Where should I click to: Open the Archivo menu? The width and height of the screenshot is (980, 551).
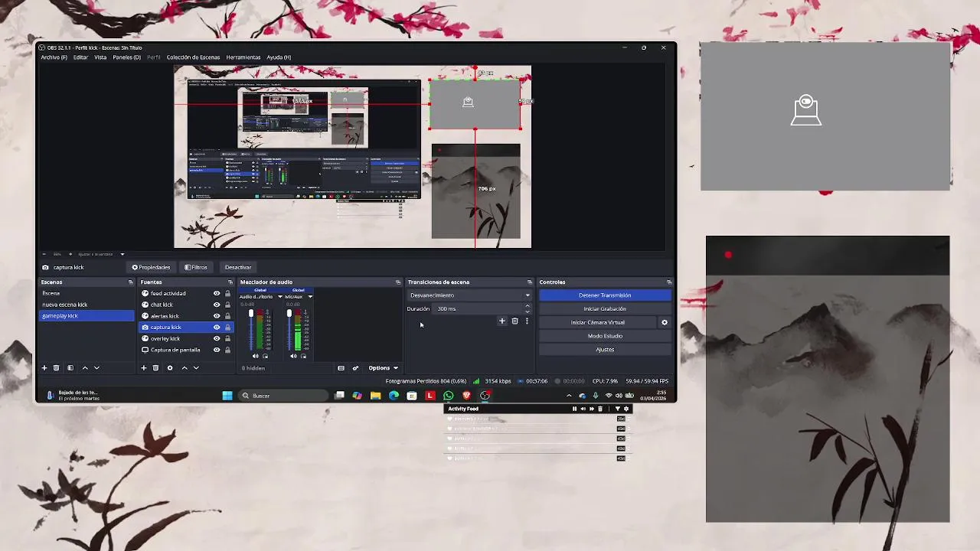(x=54, y=57)
